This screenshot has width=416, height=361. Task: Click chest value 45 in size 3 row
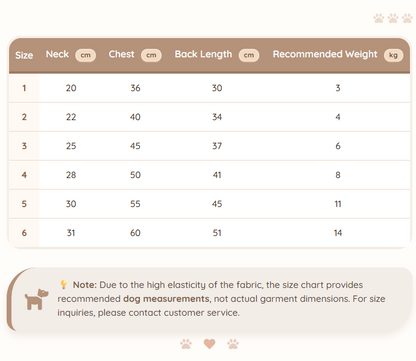[x=135, y=146]
